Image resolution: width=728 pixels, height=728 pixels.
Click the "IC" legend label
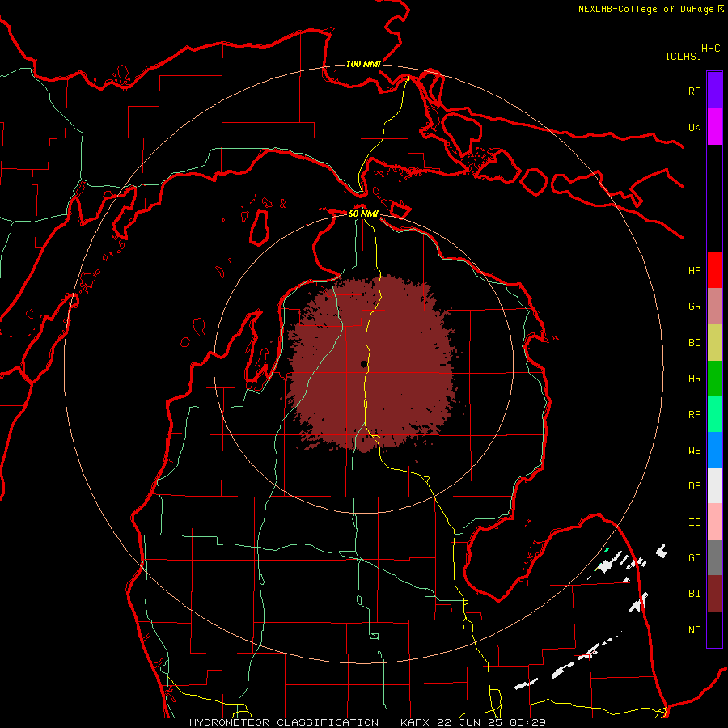coord(694,523)
